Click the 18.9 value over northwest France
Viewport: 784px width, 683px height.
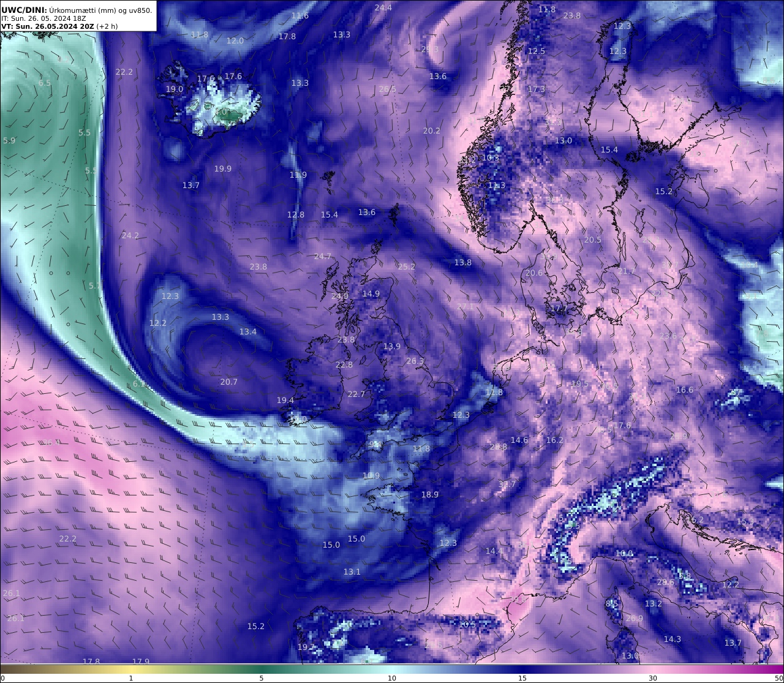pos(429,494)
